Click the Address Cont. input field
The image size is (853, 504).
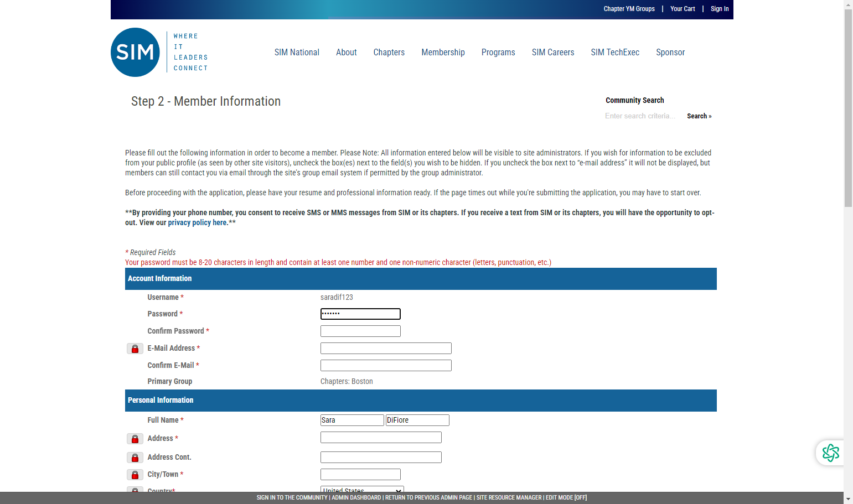pyautogui.click(x=381, y=458)
